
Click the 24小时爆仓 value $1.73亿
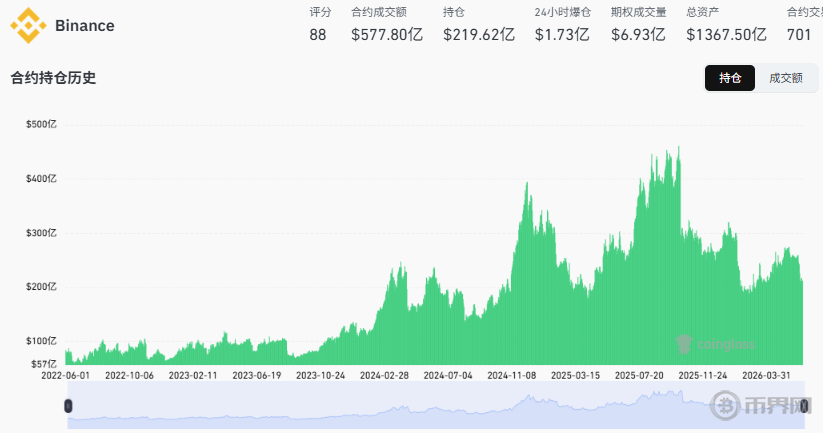pos(562,35)
